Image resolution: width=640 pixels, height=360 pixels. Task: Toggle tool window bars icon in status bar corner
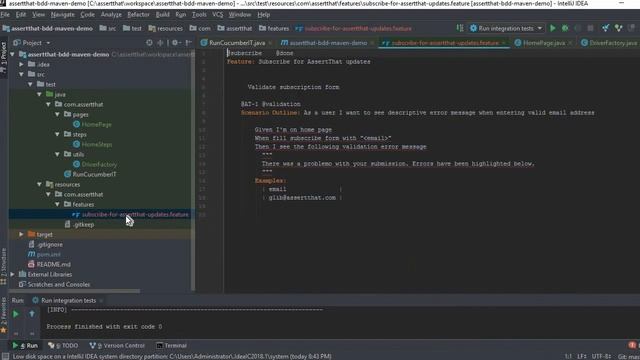pyautogui.click(x=4, y=356)
